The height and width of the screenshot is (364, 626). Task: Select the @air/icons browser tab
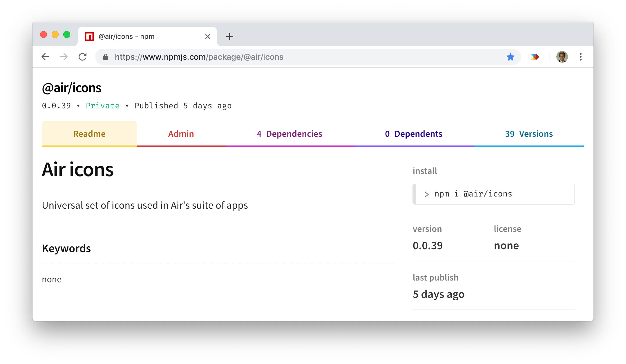(x=147, y=37)
